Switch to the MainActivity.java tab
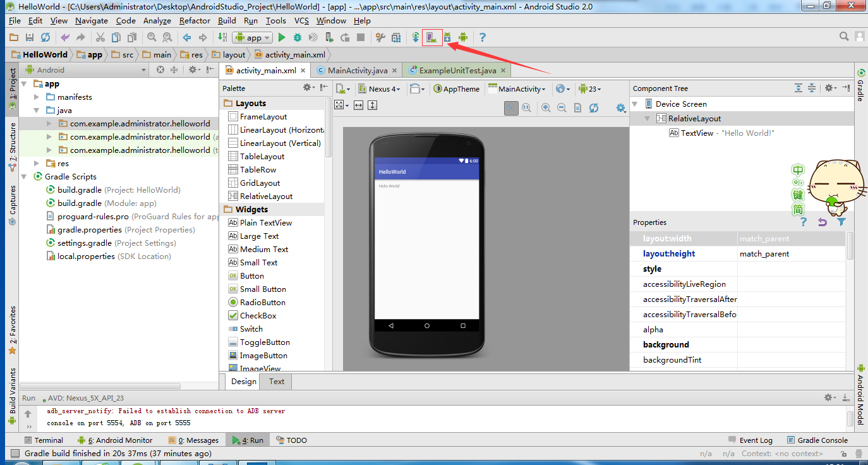The image size is (868, 465). pyautogui.click(x=358, y=70)
